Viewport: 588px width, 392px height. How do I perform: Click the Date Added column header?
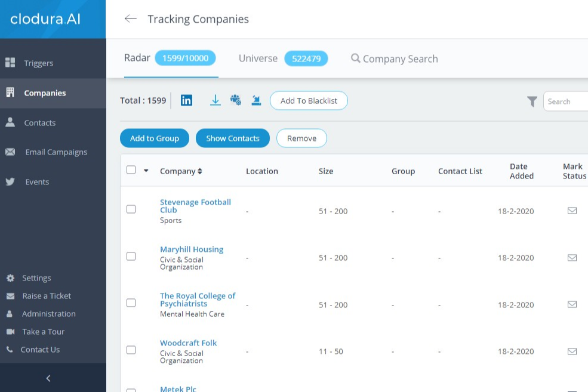tap(521, 171)
